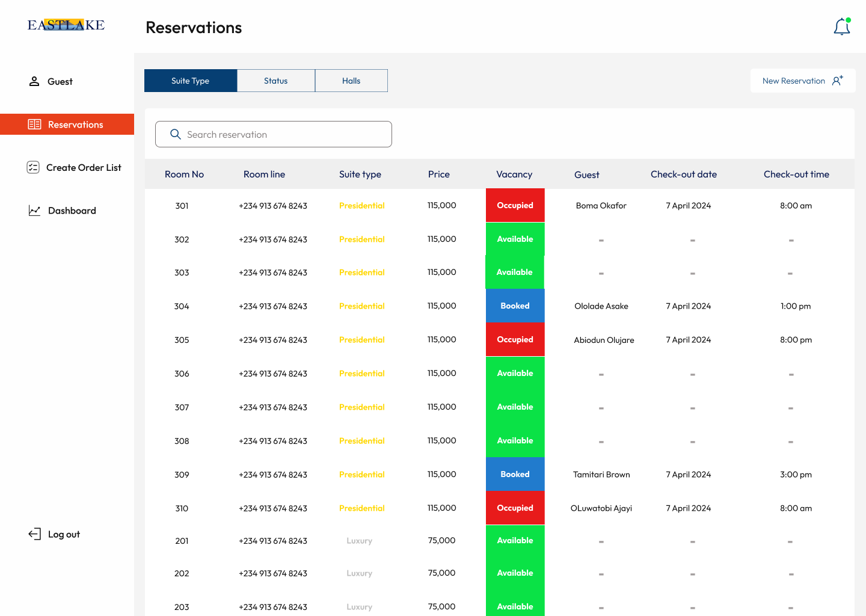Image resolution: width=866 pixels, height=616 pixels.
Task: Click the Create Order List checklist icon
Action: click(33, 167)
